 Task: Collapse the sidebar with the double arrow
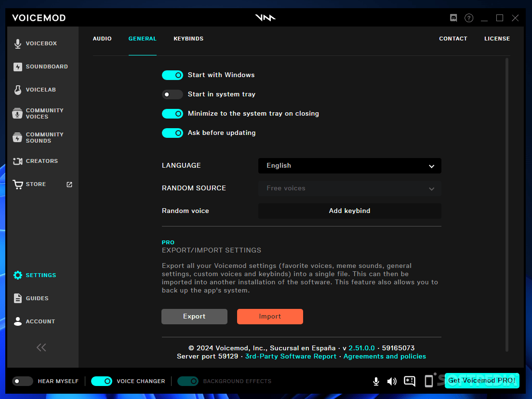pyautogui.click(x=41, y=347)
